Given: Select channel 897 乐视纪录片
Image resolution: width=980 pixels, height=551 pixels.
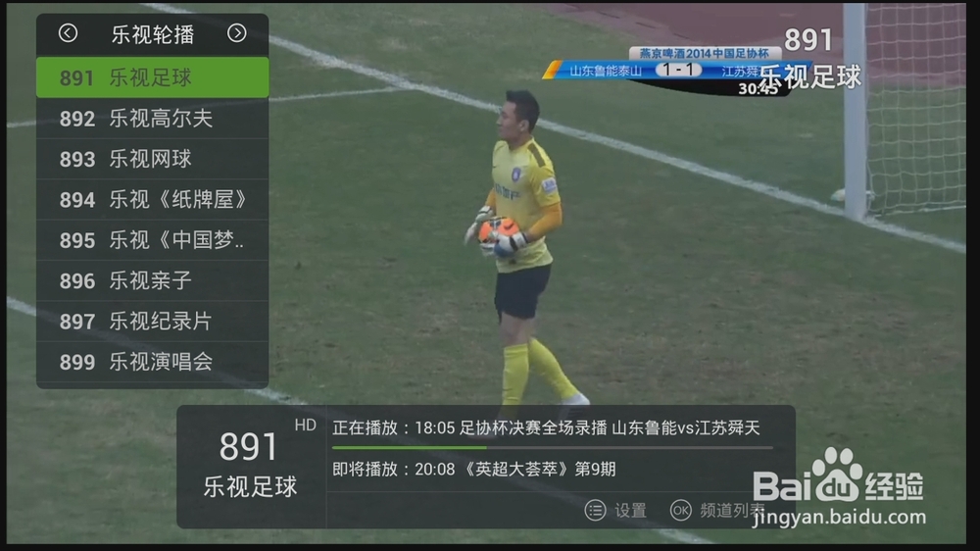Looking at the screenshot, I should click(x=153, y=322).
